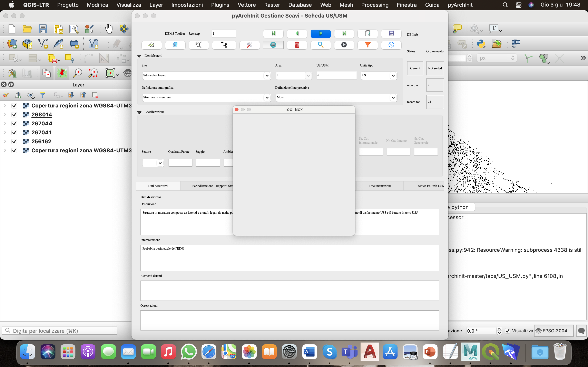The width and height of the screenshot is (588, 367).
Task: Click the Digita per localizzare search field
Action: click(x=60, y=331)
